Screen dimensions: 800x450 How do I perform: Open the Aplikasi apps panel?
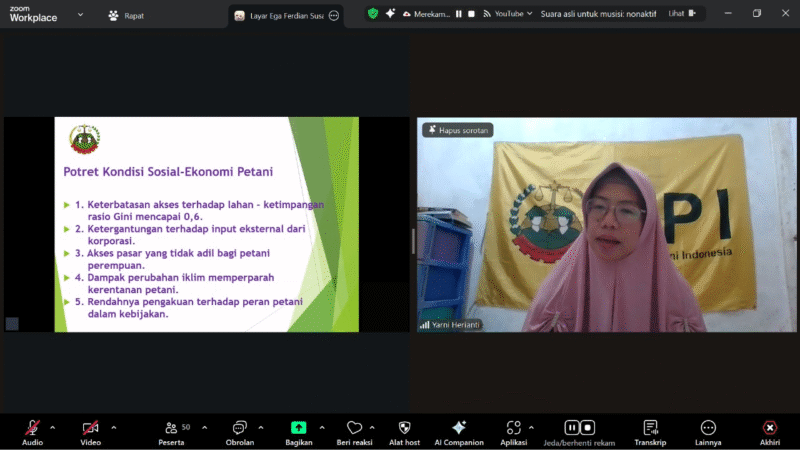[514, 428]
